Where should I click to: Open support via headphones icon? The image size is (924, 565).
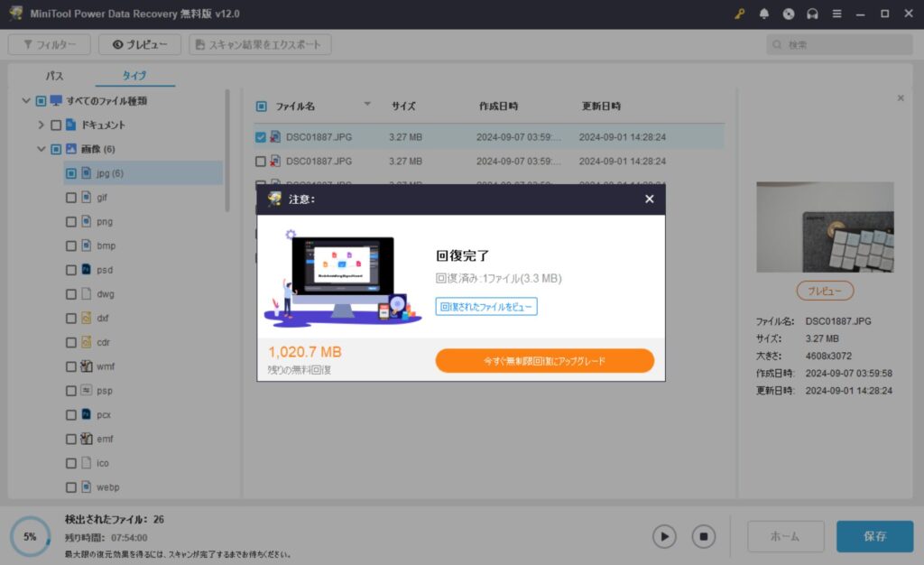point(813,14)
